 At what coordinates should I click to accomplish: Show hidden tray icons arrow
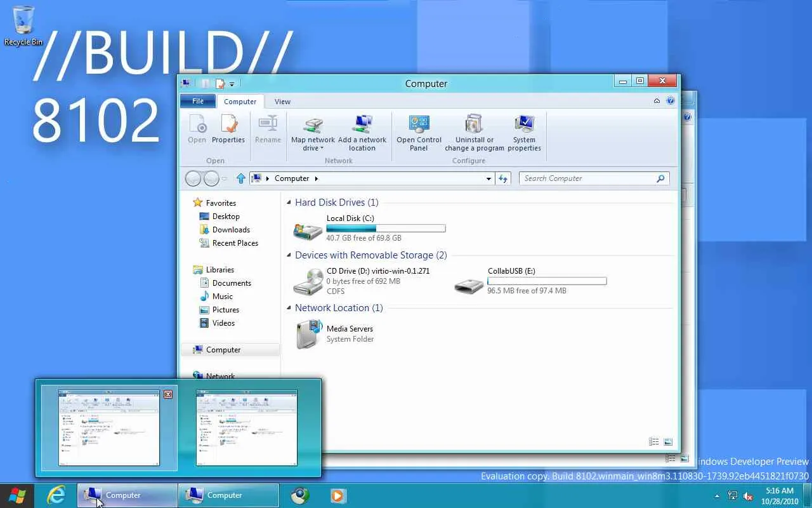point(717,496)
